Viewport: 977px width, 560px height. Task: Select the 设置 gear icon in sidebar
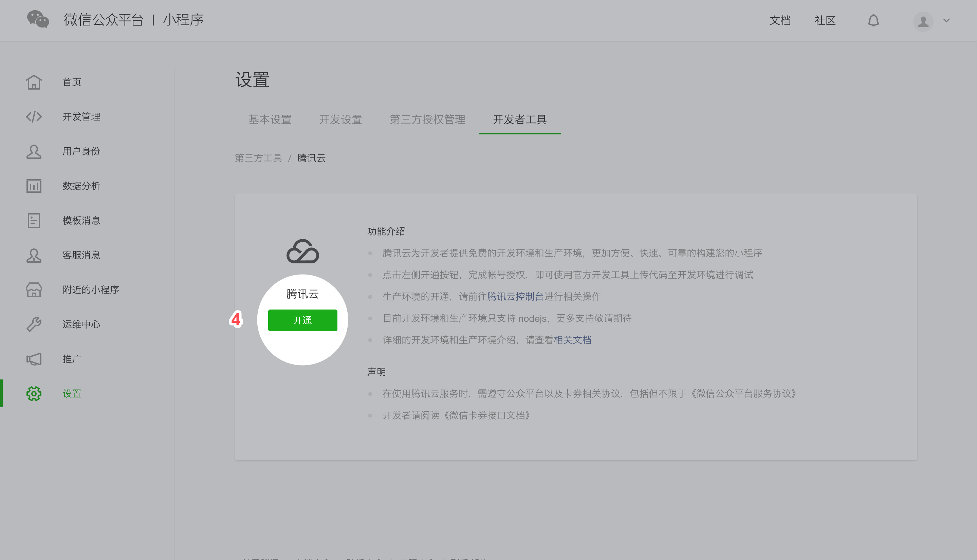pos(34,393)
